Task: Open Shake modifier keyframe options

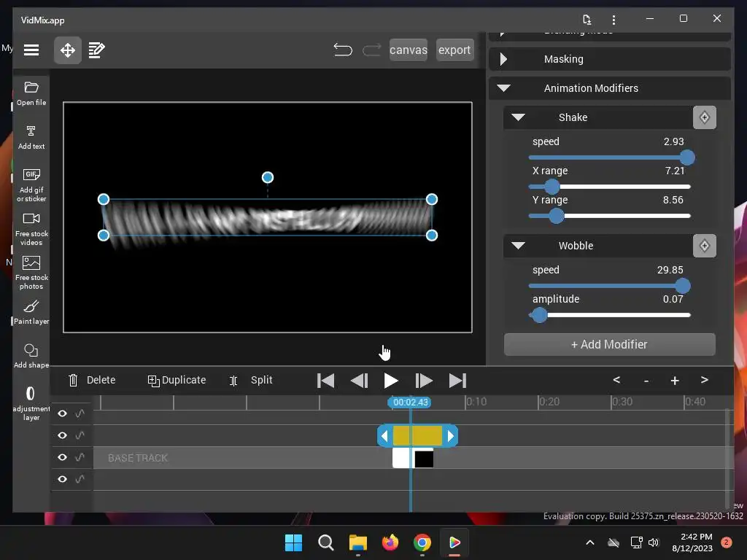Action: click(x=705, y=117)
